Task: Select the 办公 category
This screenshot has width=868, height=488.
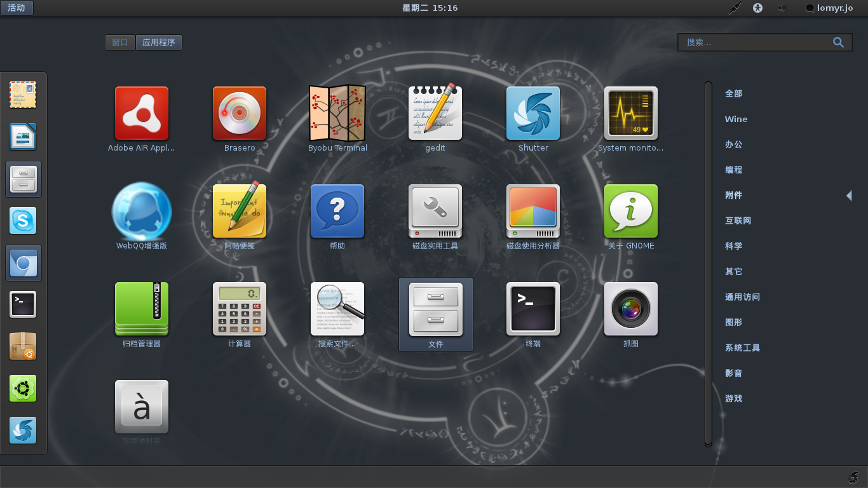Action: (734, 144)
